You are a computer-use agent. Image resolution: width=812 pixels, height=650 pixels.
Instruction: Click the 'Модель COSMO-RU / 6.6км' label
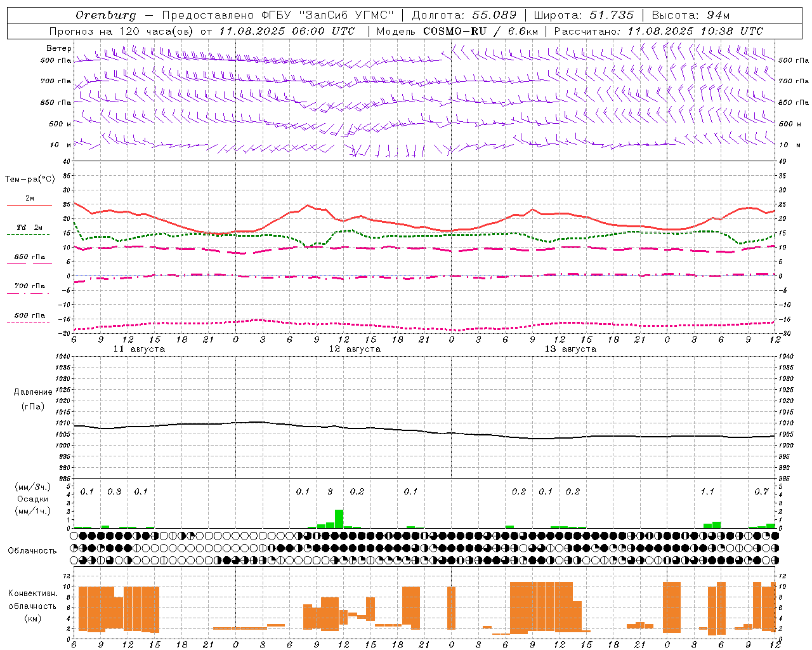pos(457,31)
